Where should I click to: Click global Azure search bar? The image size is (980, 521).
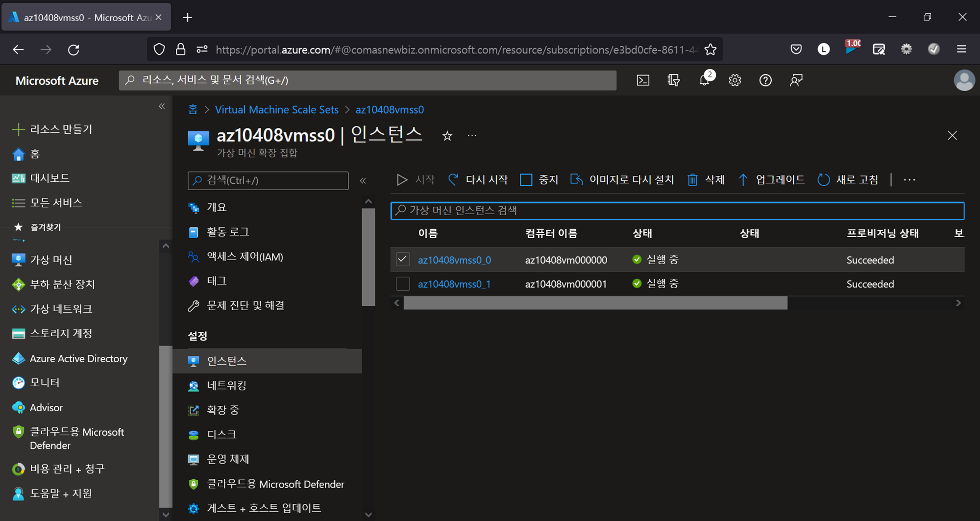pos(367,80)
